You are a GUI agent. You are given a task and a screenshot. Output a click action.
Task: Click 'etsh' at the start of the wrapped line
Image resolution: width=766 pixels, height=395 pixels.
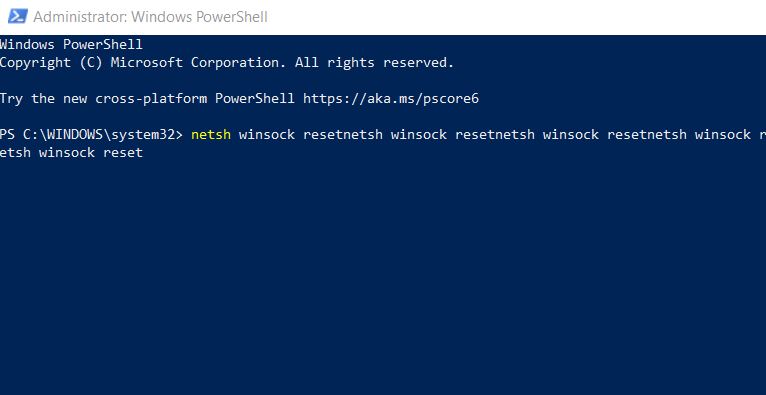pos(15,153)
